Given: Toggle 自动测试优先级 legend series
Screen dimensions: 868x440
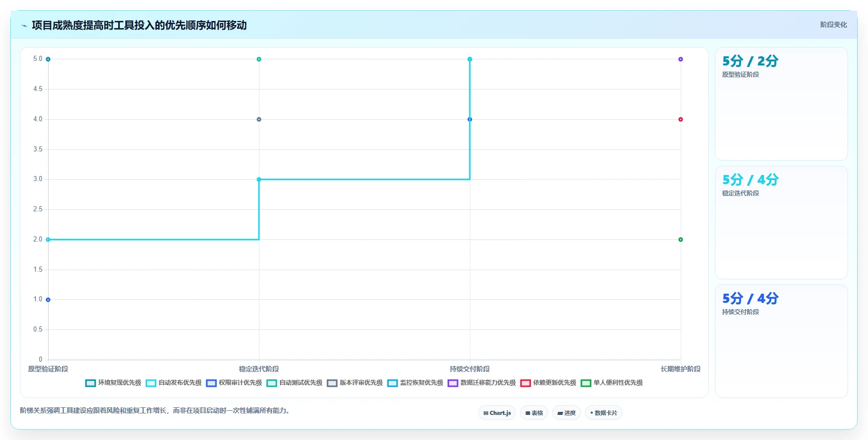Looking at the screenshot, I should [294, 383].
